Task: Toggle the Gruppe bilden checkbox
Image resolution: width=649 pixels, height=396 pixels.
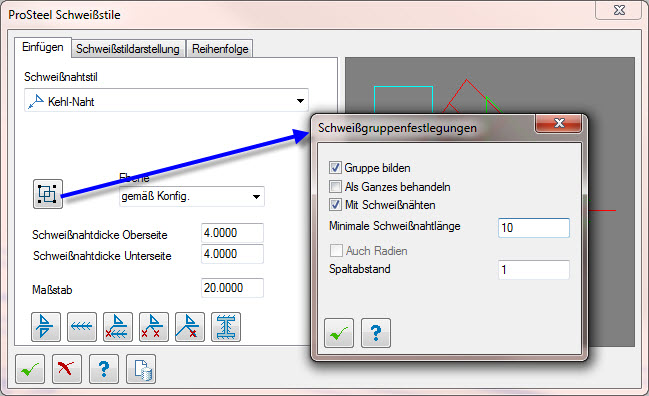Action: point(335,168)
